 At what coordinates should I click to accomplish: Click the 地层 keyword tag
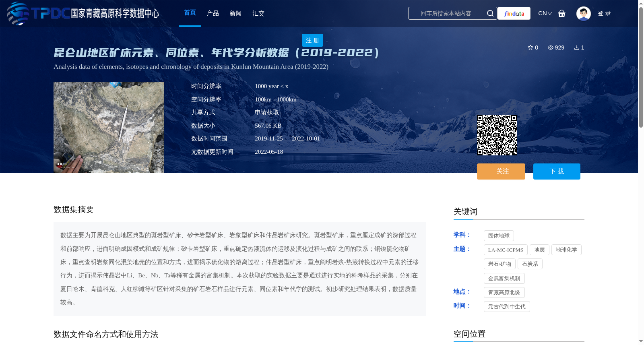pos(539,250)
